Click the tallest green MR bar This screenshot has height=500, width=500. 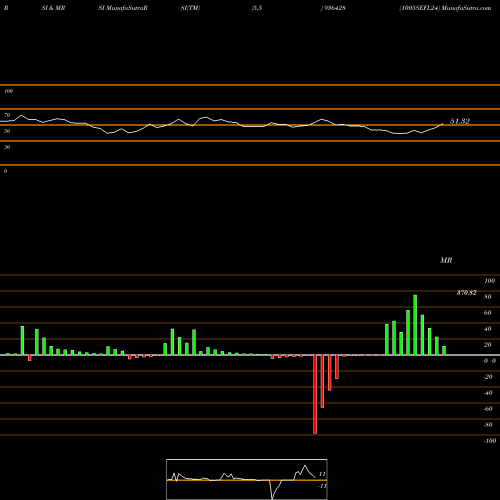click(415, 325)
